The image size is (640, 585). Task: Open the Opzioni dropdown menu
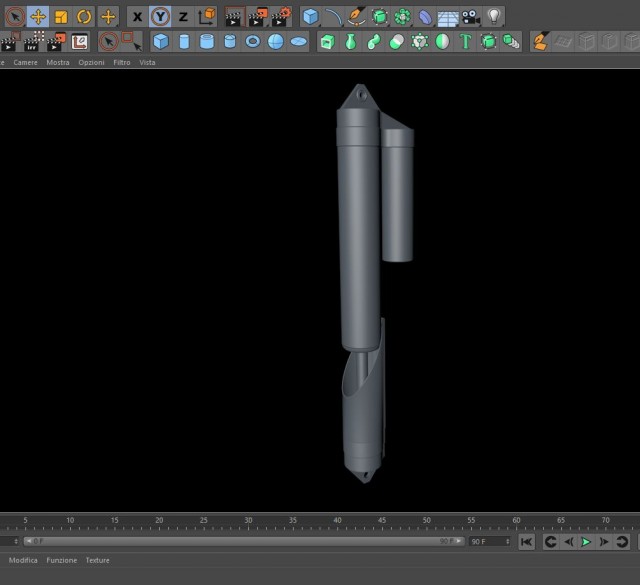[91, 62]
